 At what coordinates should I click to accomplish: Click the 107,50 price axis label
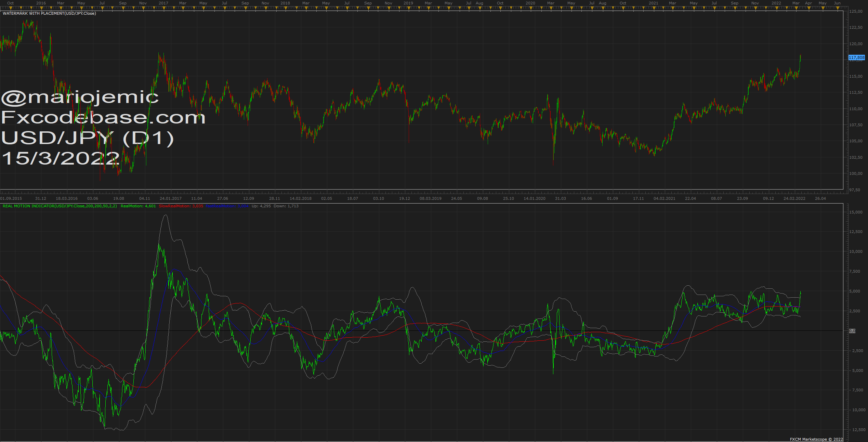[x=856, y=125]
